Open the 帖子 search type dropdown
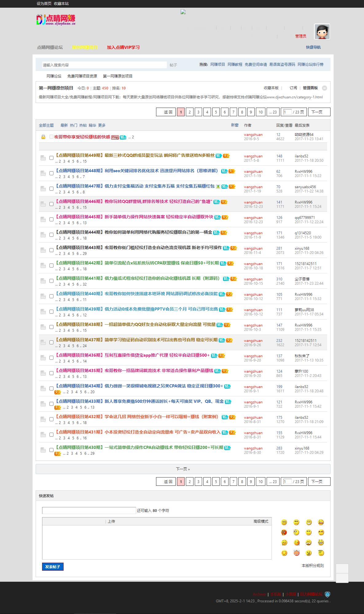The image size is (364, 614). 174,65
